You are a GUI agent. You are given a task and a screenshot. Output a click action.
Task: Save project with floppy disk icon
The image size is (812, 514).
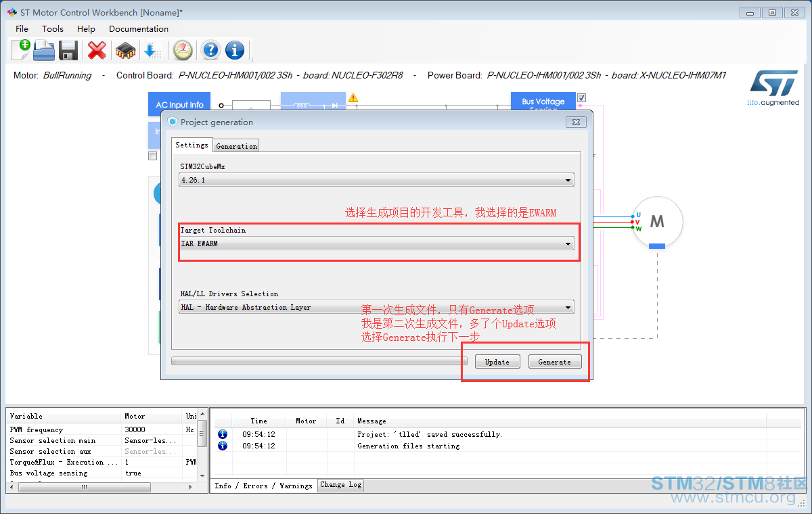coord(68,50)
